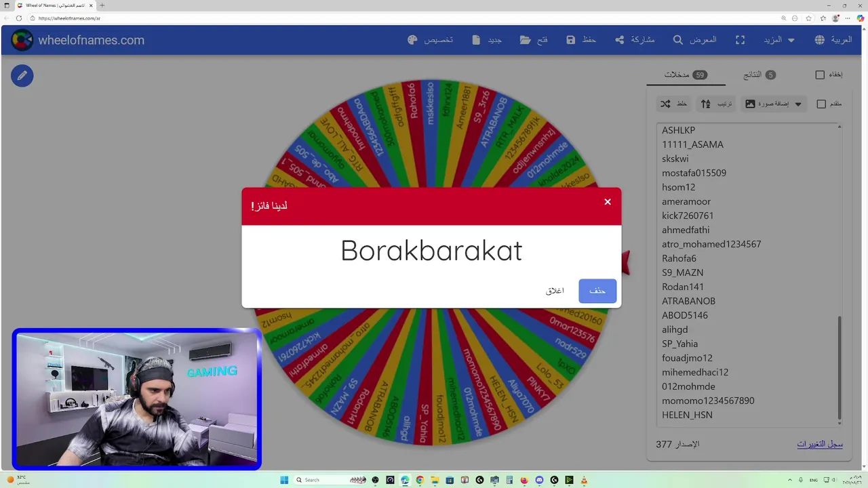Click the webcam overlay video thumbnail
This screenshot has width=868, height=488.
(x=136, y=399)
